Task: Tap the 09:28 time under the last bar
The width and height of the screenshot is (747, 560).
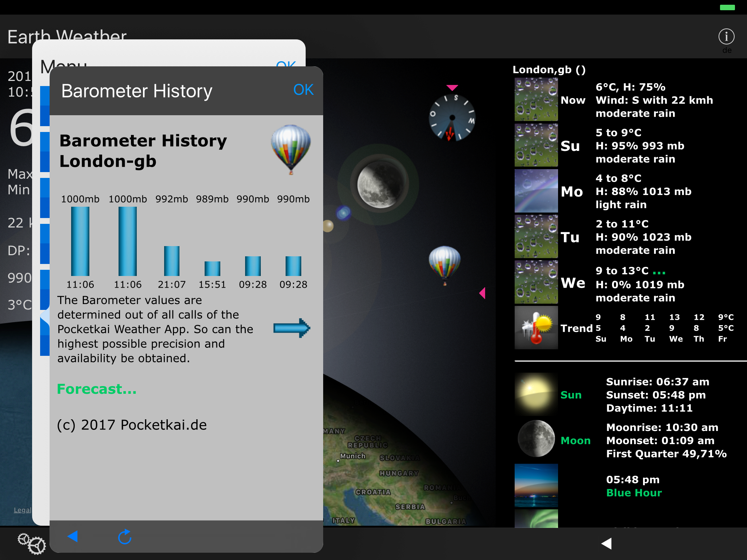Action: coord(293,284)
